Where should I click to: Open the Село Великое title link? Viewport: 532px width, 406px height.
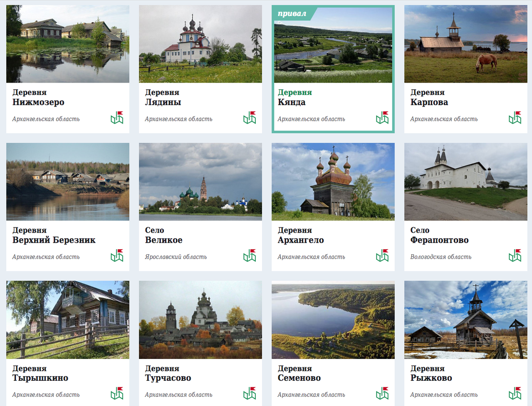(164, 235)
